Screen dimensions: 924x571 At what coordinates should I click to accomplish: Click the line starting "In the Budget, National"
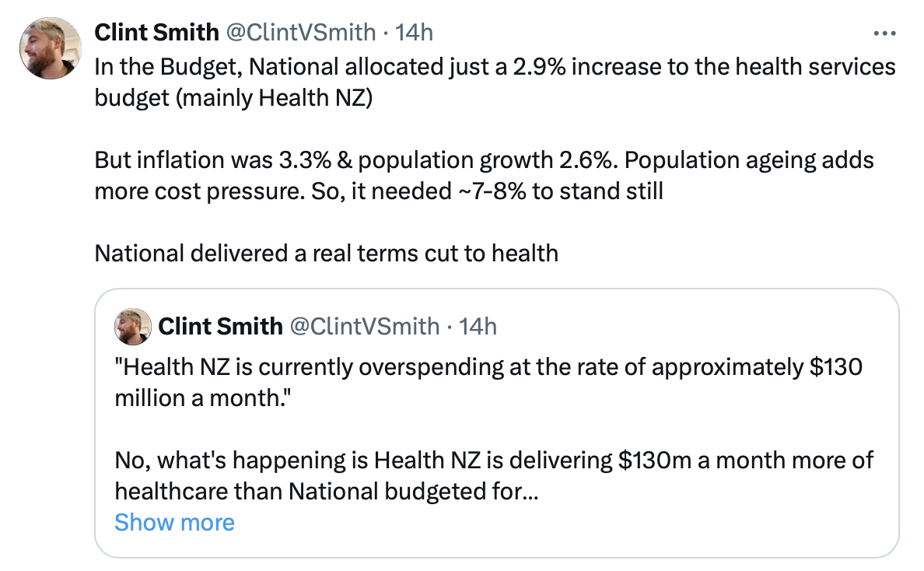pos(495,67)
